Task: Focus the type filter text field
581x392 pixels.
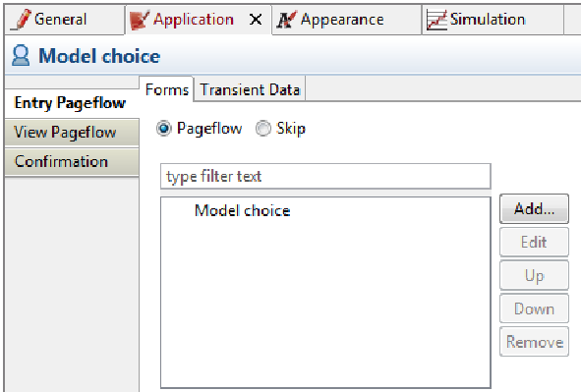Action: click(325, 176)
